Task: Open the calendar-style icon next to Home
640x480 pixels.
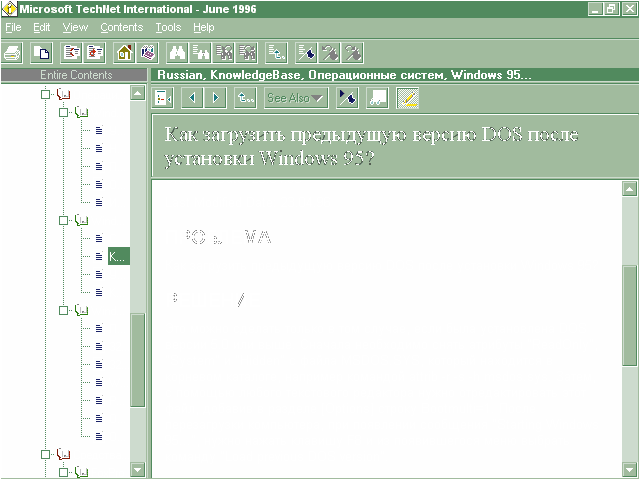Action: [x=148, y=53]
